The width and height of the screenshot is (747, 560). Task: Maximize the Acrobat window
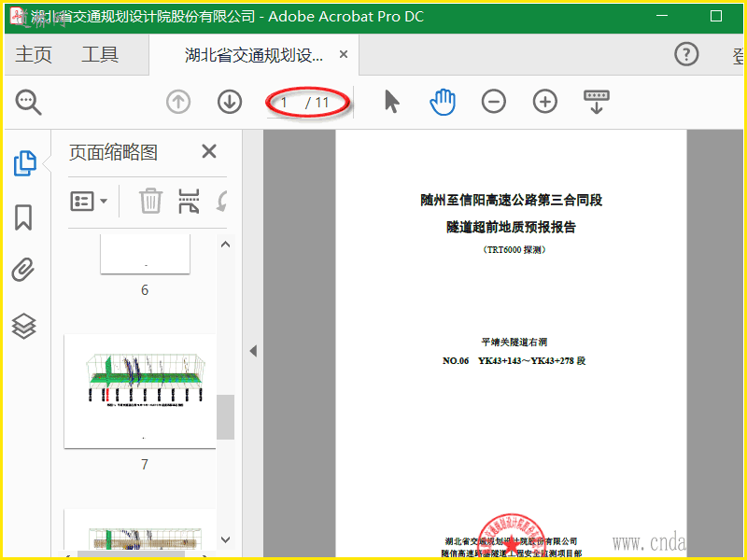click(x=715, y=16)
